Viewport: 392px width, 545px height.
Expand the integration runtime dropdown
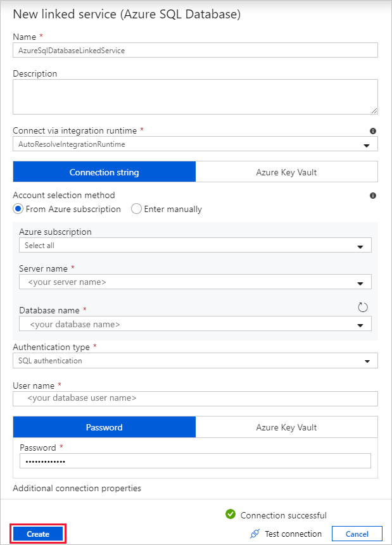366,145
